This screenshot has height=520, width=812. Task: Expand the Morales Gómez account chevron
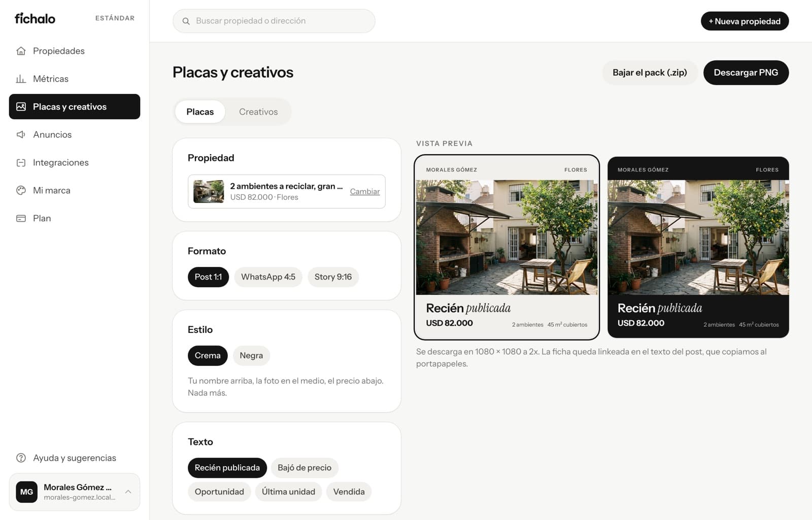[128, 492]
